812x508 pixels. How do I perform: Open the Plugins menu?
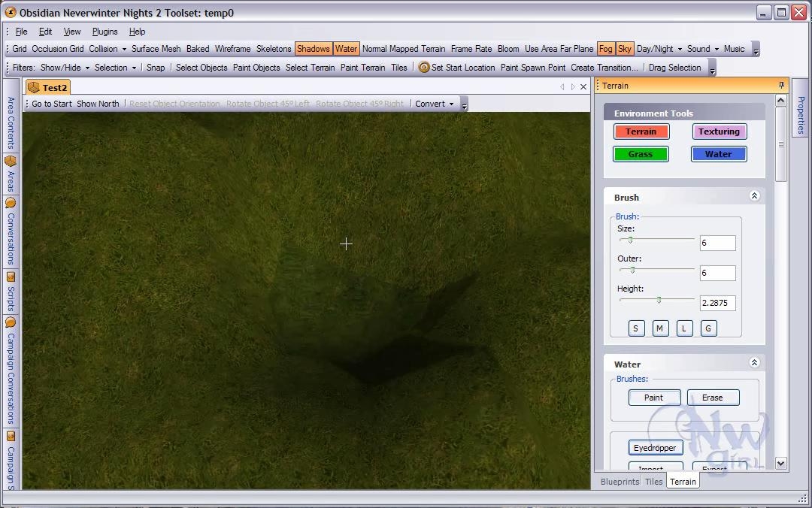[105, 32]
